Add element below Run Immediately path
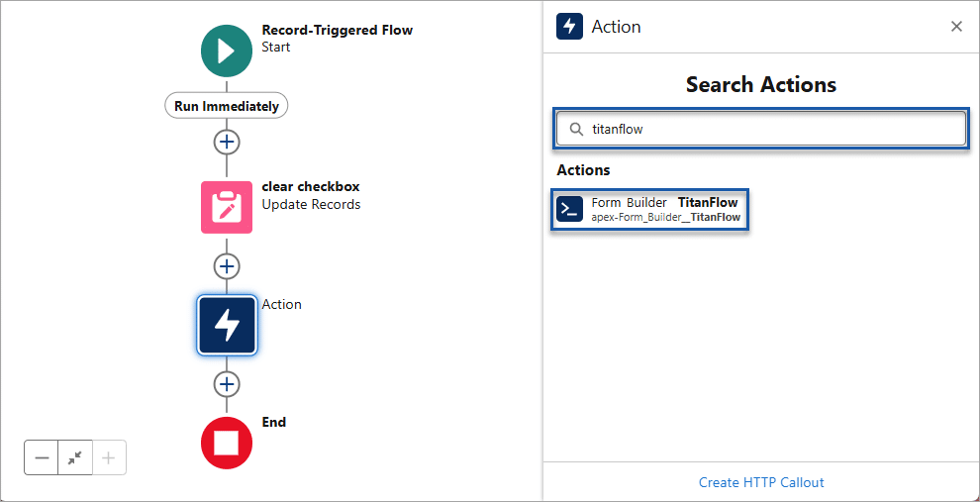The height and width of the screenshot is (502, 980). pyautogui.click(x=227, y=142)
